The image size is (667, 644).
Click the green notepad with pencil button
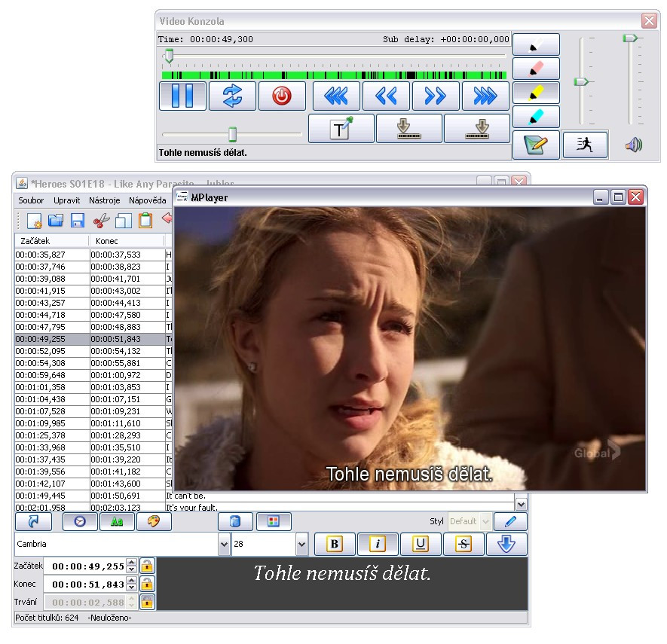click(536, 145)
